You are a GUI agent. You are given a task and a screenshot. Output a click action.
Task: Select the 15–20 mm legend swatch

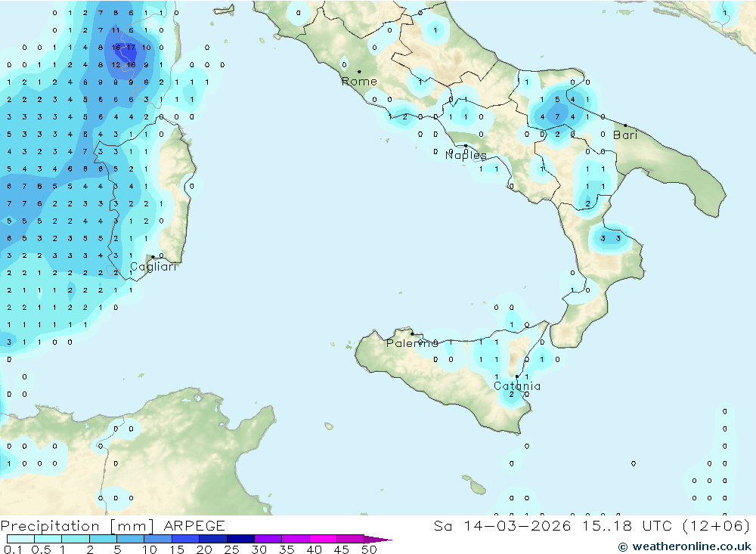[186, 539]
